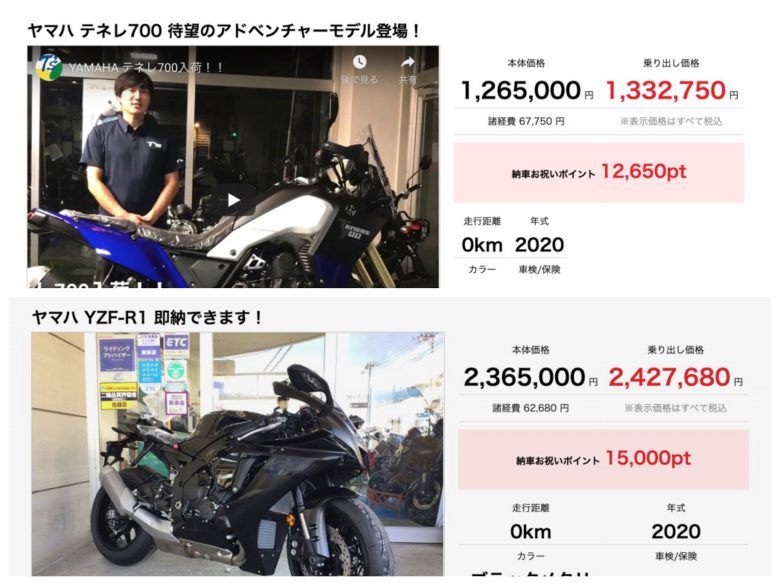Click the Ténéré 0km mileage value
This screenshot has height=585, width=780.
pyautogui.click(x=482, y=245)
